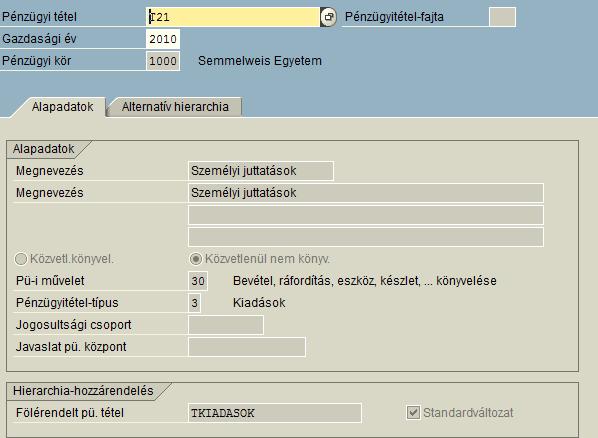This screenshot has width=598, height=438.
Task: Click the Jogosultsági csoport field
Action: click(x=226, y=325)
